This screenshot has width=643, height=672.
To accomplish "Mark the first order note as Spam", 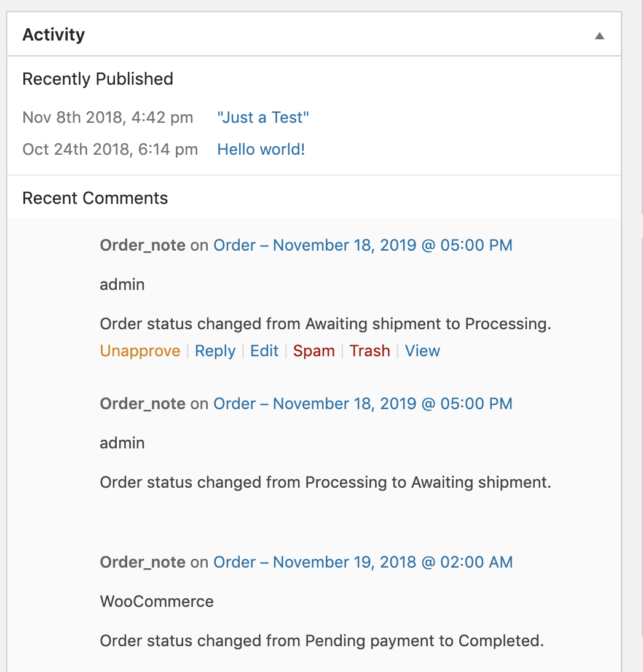I will coord(314,351).
